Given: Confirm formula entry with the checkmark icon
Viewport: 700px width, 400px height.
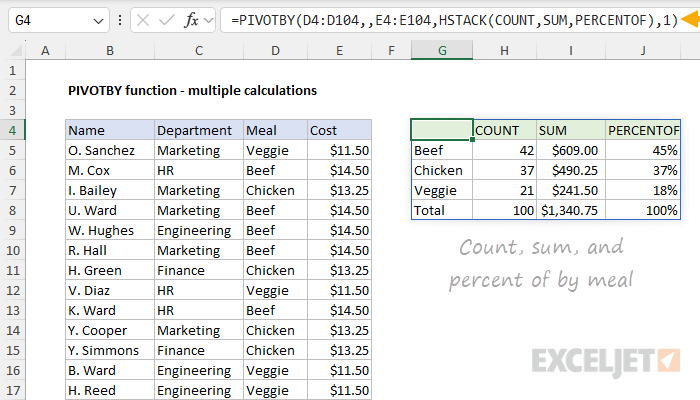Looking at the screenshot, I should point(167,21).
